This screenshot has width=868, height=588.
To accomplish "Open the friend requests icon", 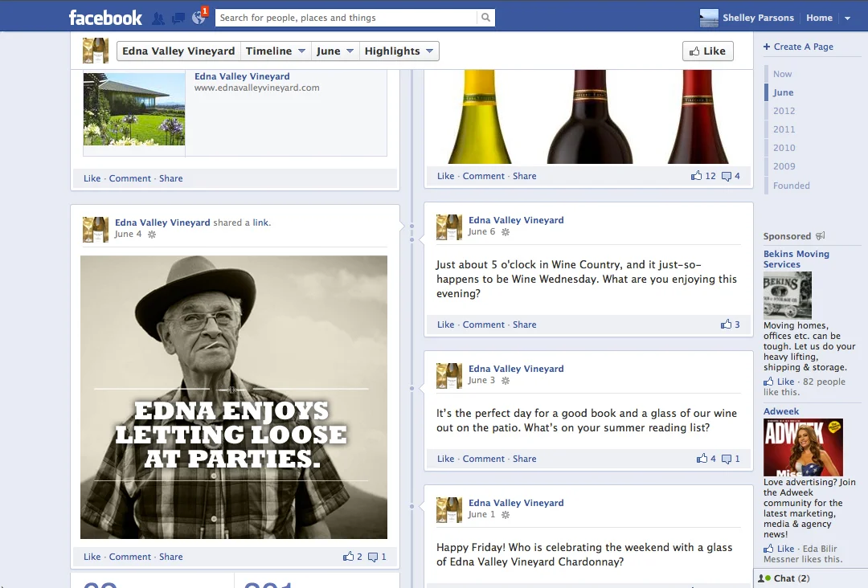I will click(158, 18).
